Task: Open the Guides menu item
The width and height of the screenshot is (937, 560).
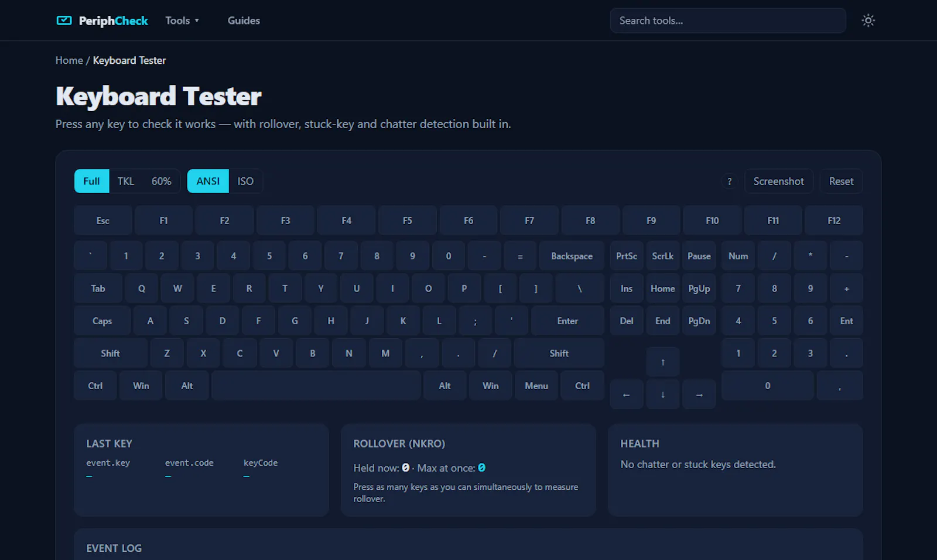Action: point(244,20)
